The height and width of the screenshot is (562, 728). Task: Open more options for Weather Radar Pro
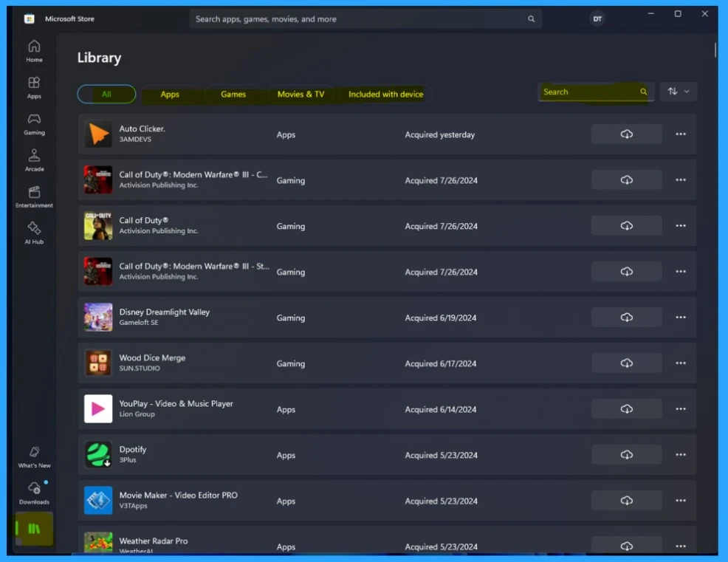pos(681,546)
